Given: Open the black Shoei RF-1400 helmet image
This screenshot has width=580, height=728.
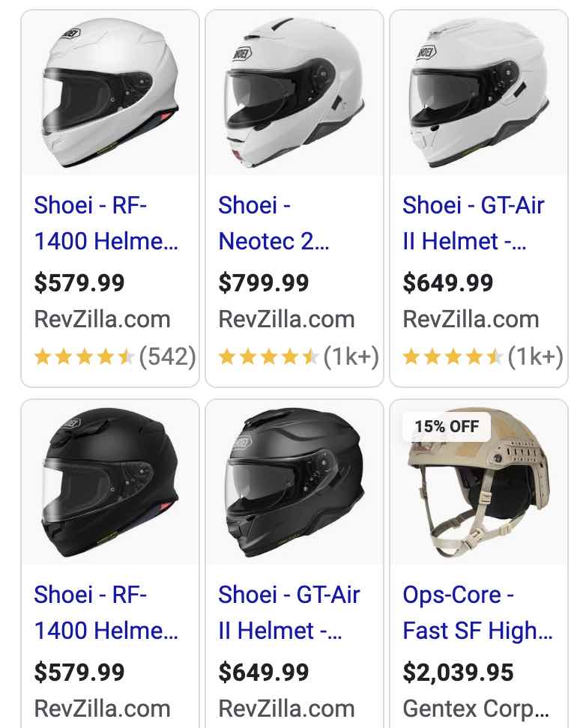Looking at the screenshot, I should (x=110, y=483).
